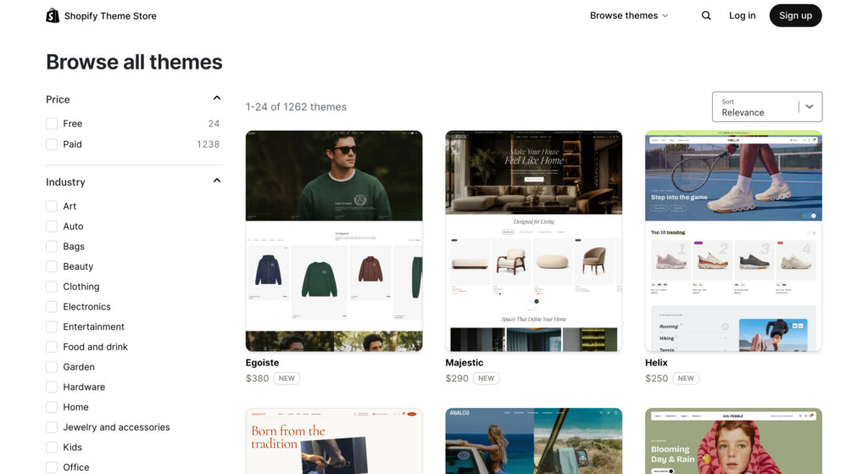Click the Paid count 1238
The width and height of the screenshot is (868, 474).
pyautogui.click(x=209, y=144)
